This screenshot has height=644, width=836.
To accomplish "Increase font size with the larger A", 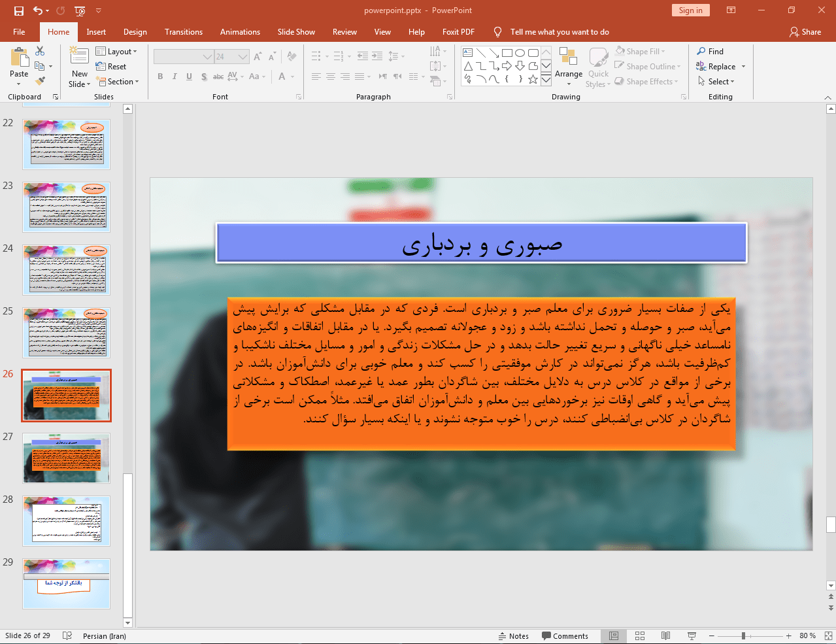I will click(258, 57).
